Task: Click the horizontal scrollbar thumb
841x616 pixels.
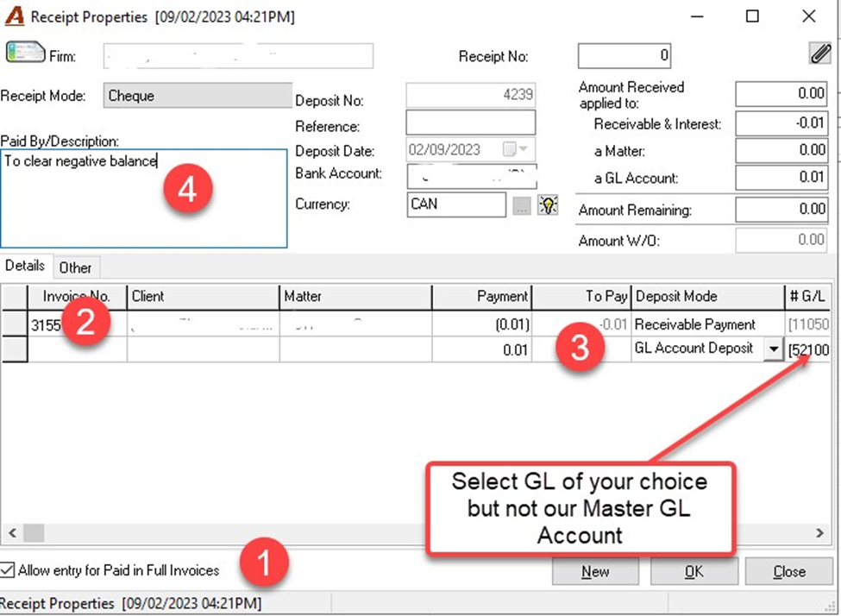Action: [34, 533]
